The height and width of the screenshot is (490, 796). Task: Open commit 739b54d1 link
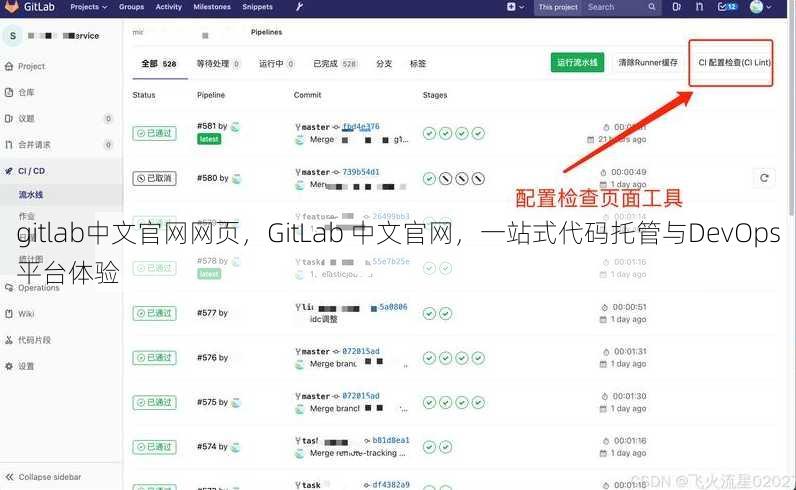360,172
